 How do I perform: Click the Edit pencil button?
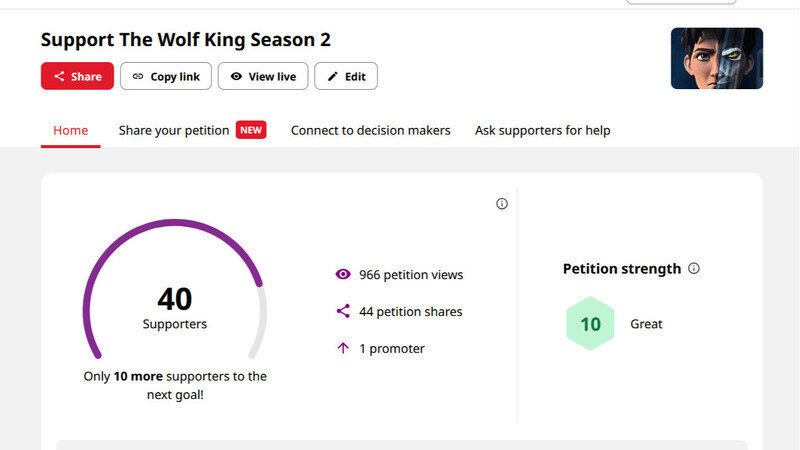tap(346, 76)
